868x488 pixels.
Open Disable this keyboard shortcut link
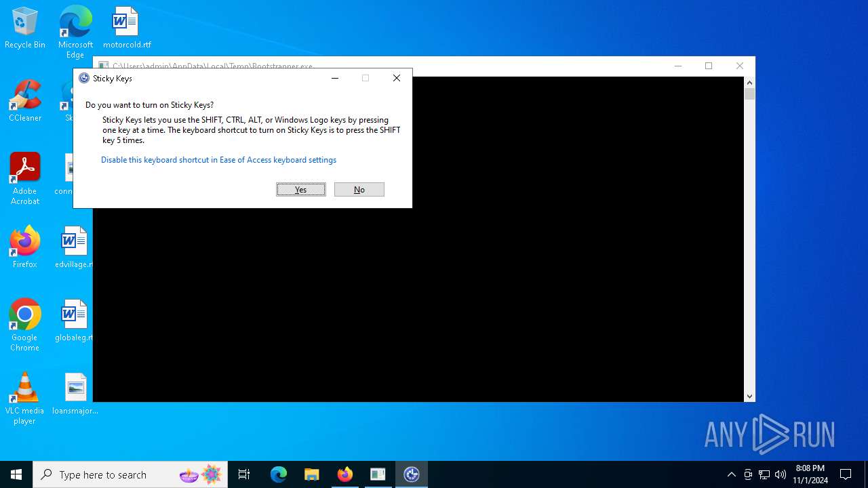tap(218, 160)
